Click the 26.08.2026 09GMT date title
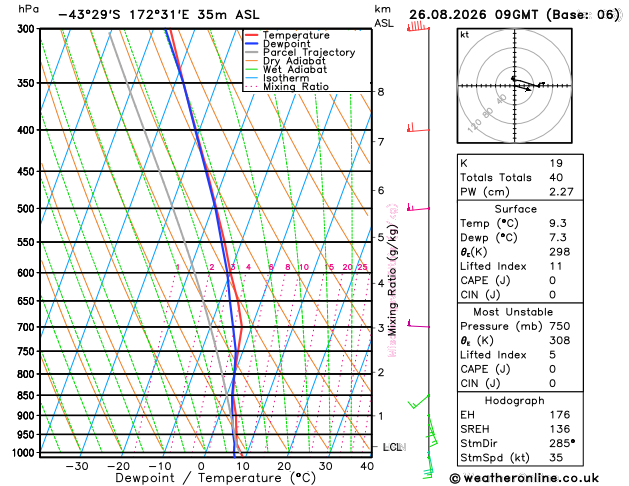Screen dimensions: 629x486 (473, 15)
